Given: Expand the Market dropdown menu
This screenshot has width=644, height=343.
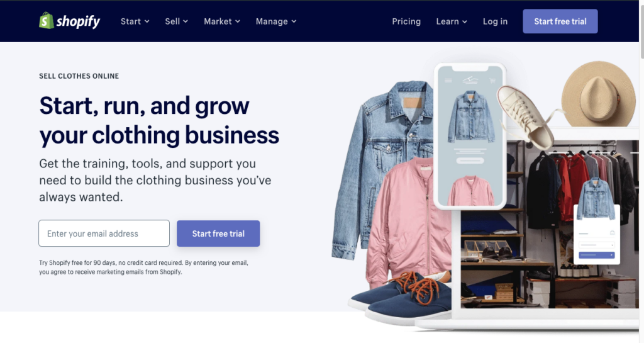Looking at the screenshot, I should pos(222,21).
